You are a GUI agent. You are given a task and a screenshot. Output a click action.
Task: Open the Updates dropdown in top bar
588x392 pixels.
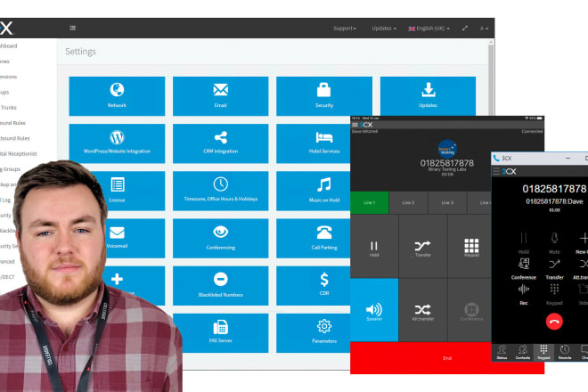384,29
